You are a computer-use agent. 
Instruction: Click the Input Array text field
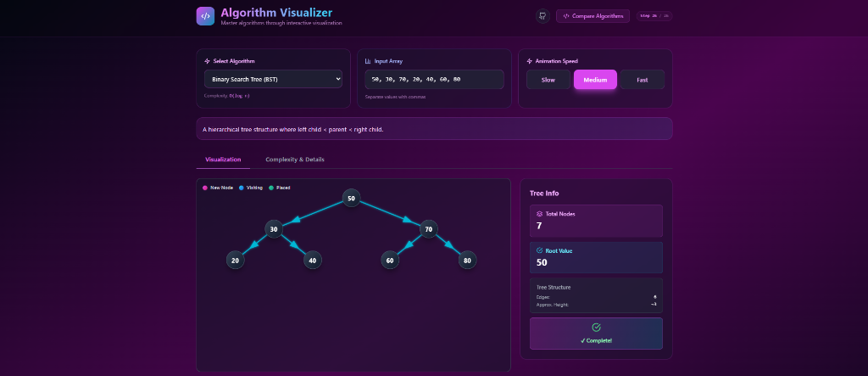coord(434,79)
